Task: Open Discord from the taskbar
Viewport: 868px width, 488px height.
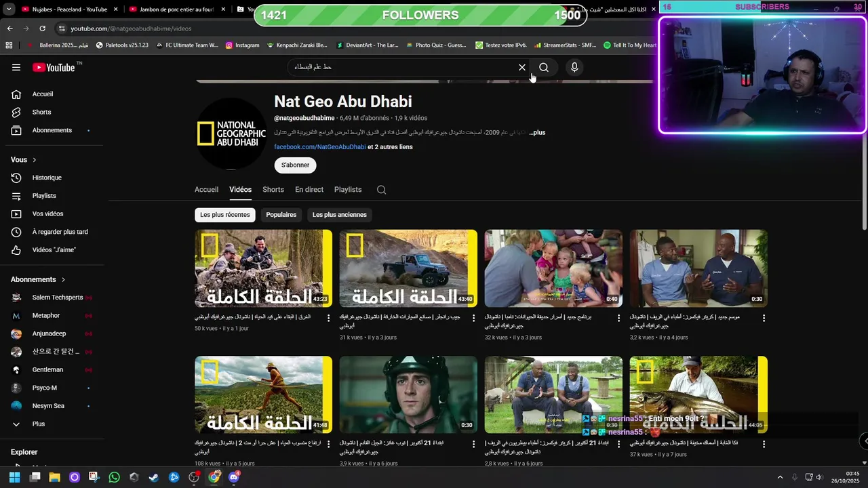Action: pos(234,477)
